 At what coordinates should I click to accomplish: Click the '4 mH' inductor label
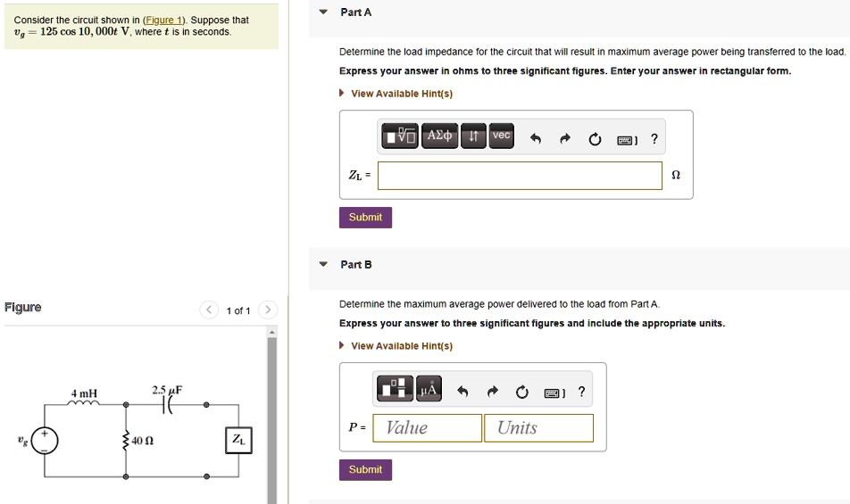85,393
